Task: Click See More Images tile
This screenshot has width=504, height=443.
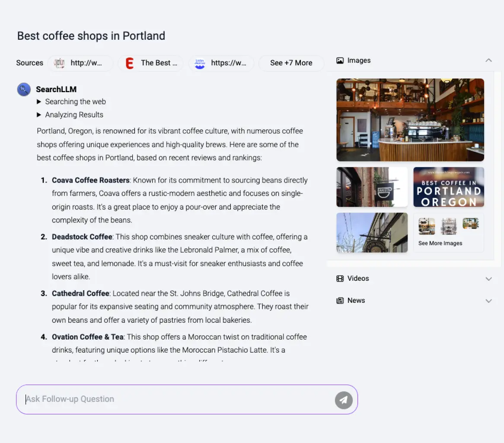Action: pyautogui.click(x=448, y=233)
